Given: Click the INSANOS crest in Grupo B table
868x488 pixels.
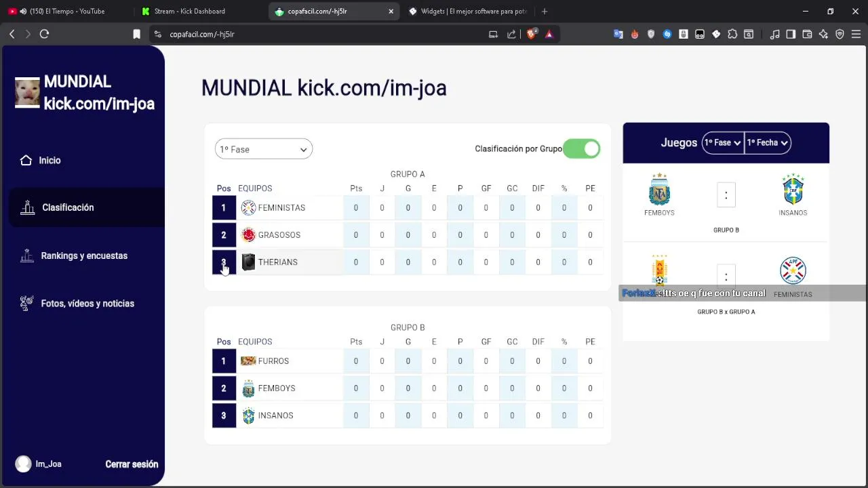Looking at the screenshot, I should (248, 415).
